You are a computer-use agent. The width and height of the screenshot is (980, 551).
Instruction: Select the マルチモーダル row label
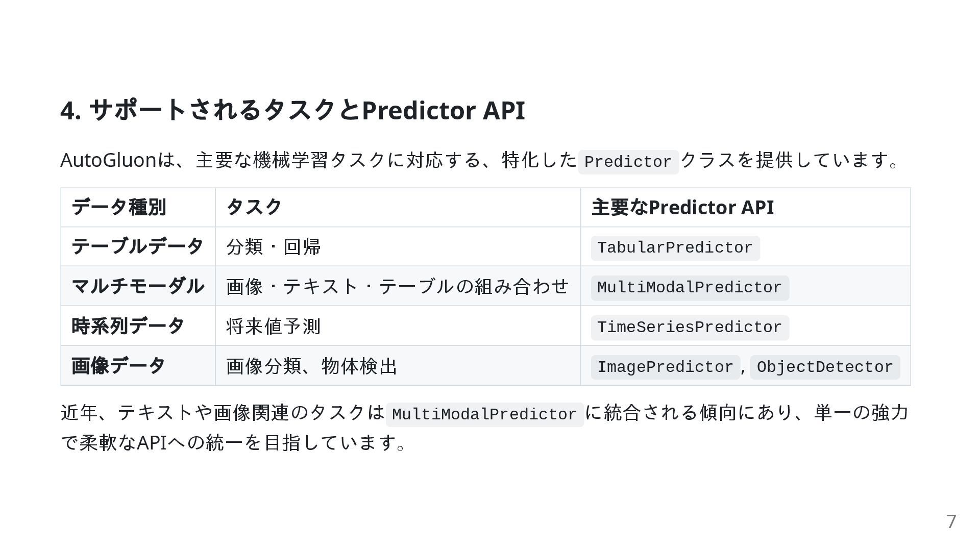138,286
